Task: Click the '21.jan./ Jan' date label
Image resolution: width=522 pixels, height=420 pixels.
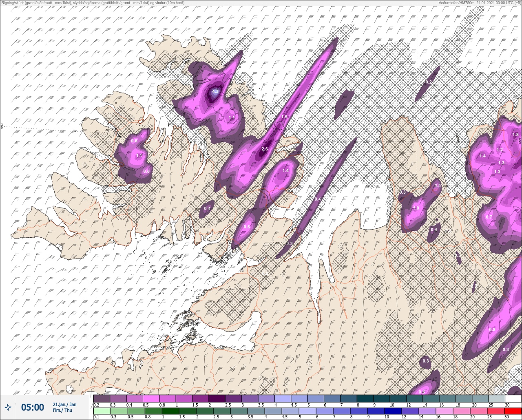Action: click(64, 405)
